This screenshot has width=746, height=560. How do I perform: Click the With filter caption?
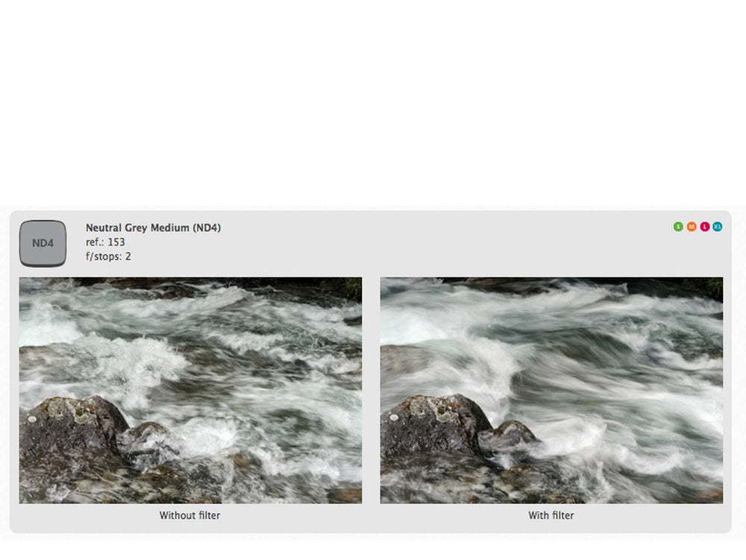(551, 515)
